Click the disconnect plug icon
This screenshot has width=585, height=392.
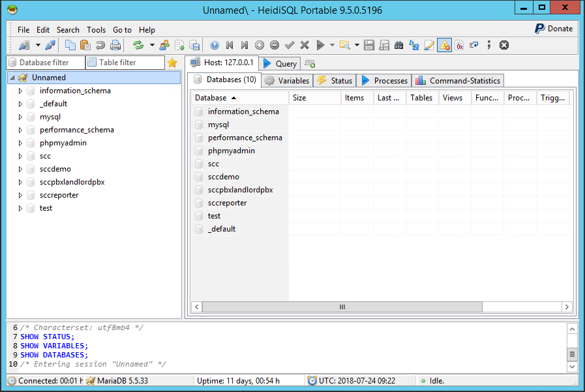[50, 46]
